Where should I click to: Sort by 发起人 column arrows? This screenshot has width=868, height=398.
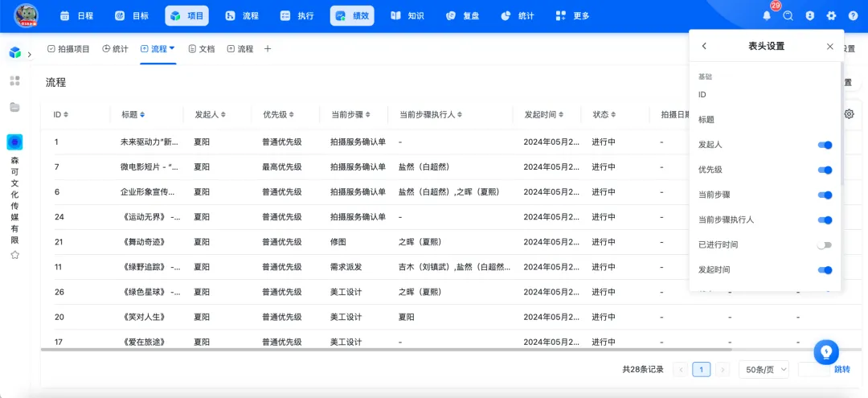pos(223,115)
